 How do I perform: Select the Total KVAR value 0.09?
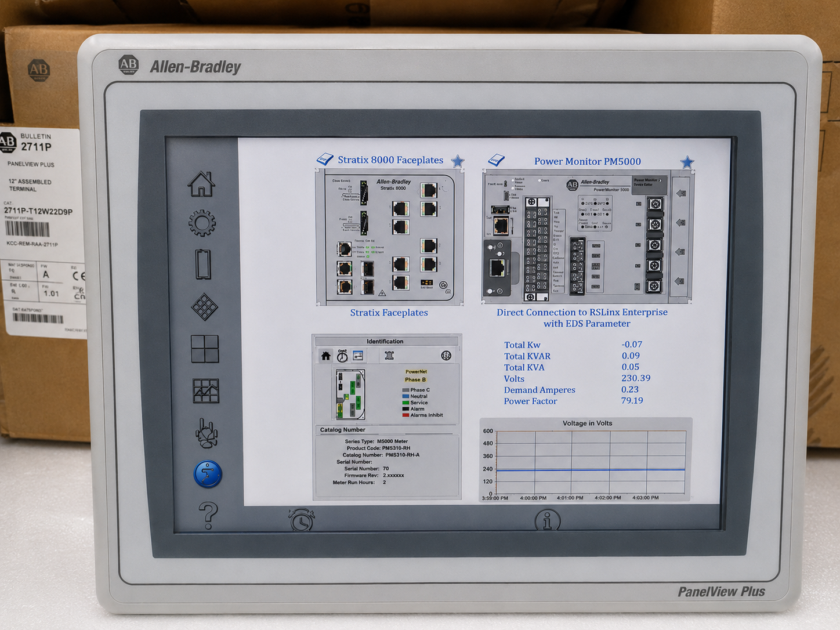pos(631,356)
